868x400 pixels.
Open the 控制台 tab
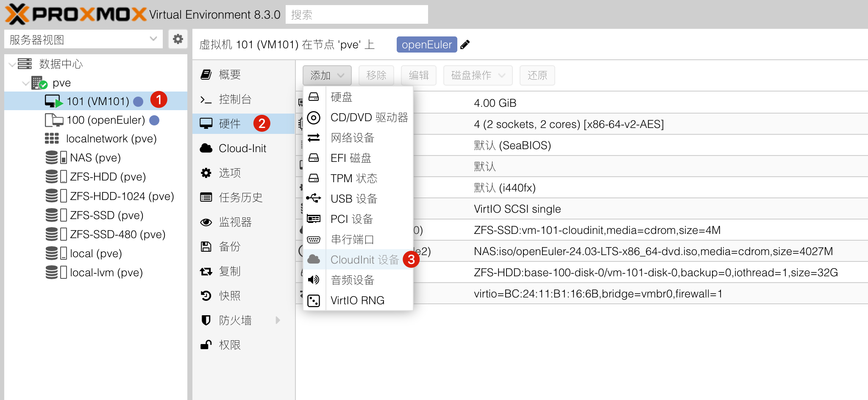[x=244, y=99]
